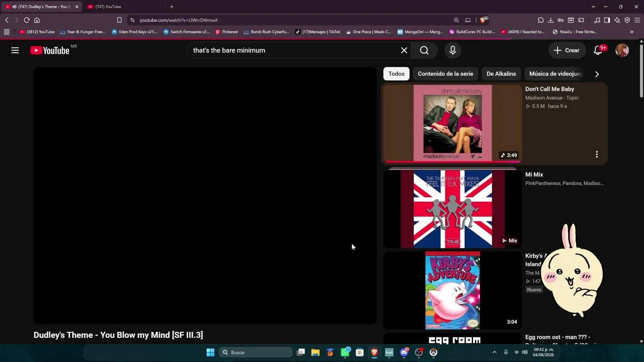644x362 pixels.
Task: Mute the Dudley's Theme tab audio
Action: 14,7
